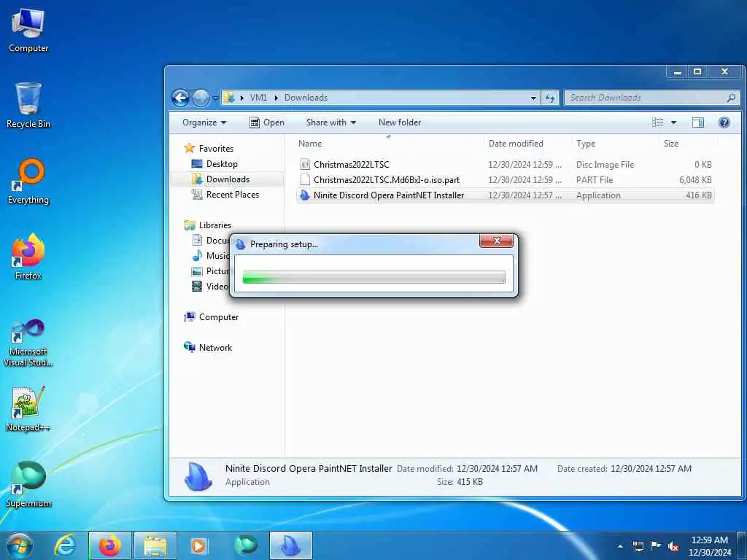Open the Computer desktop icon

[x=28, y=31]
